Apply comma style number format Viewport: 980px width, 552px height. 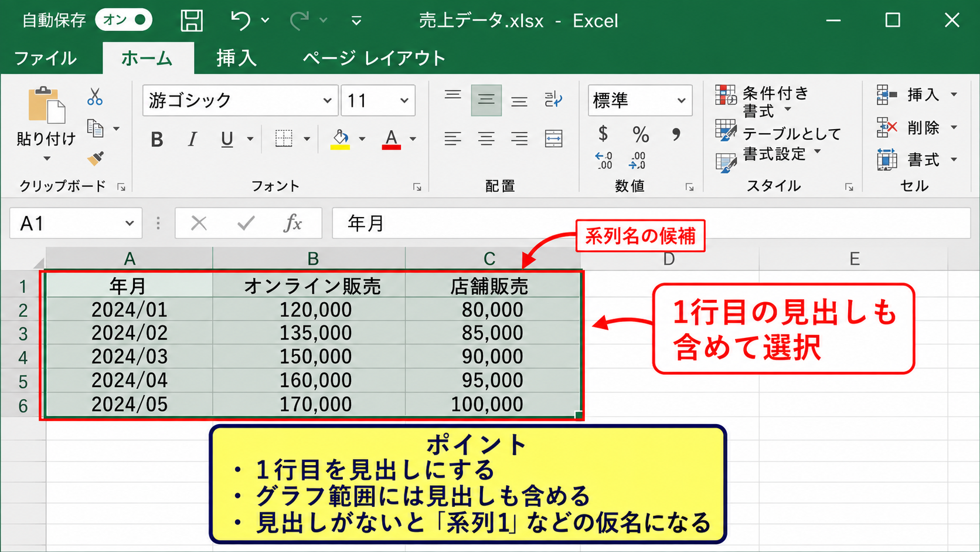coord(676,134)
